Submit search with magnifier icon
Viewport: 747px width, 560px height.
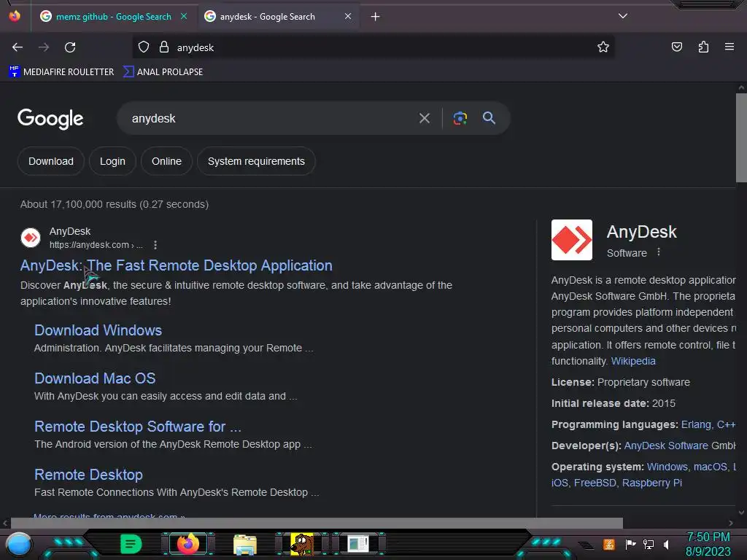[x=489, y=117]
